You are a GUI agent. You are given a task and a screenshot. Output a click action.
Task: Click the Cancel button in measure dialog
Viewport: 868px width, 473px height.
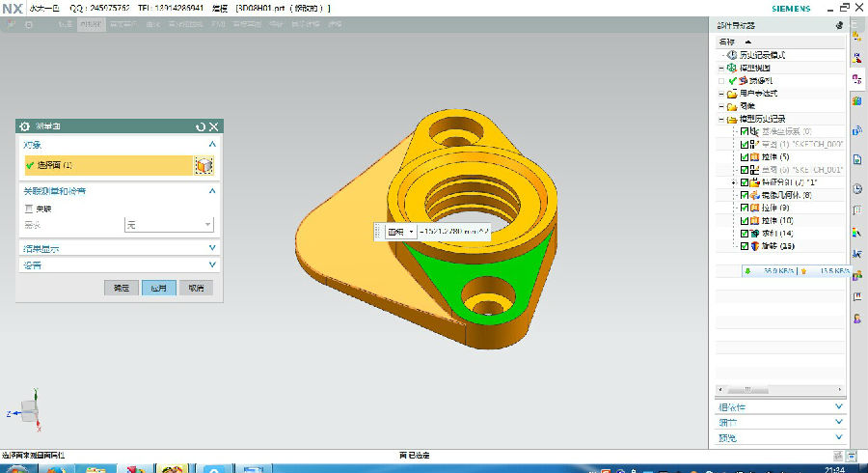tap(196, 288)
